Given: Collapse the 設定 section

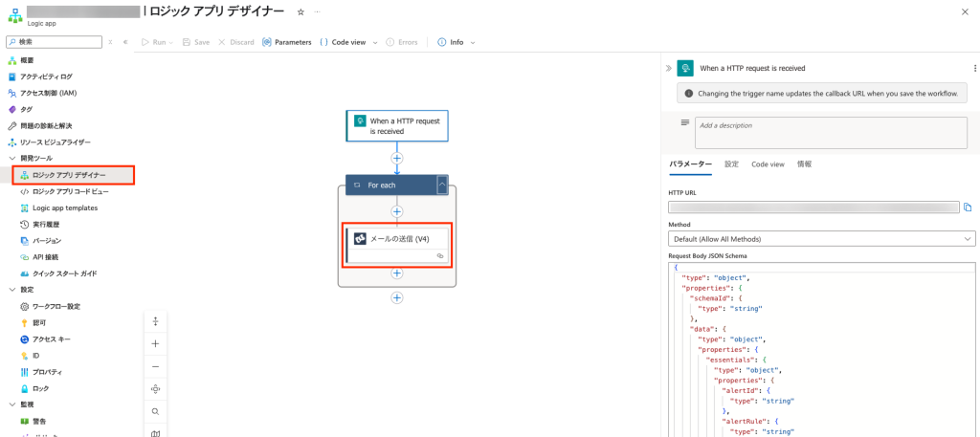Looking at the screenshot, I should click(x=11, y=290).
